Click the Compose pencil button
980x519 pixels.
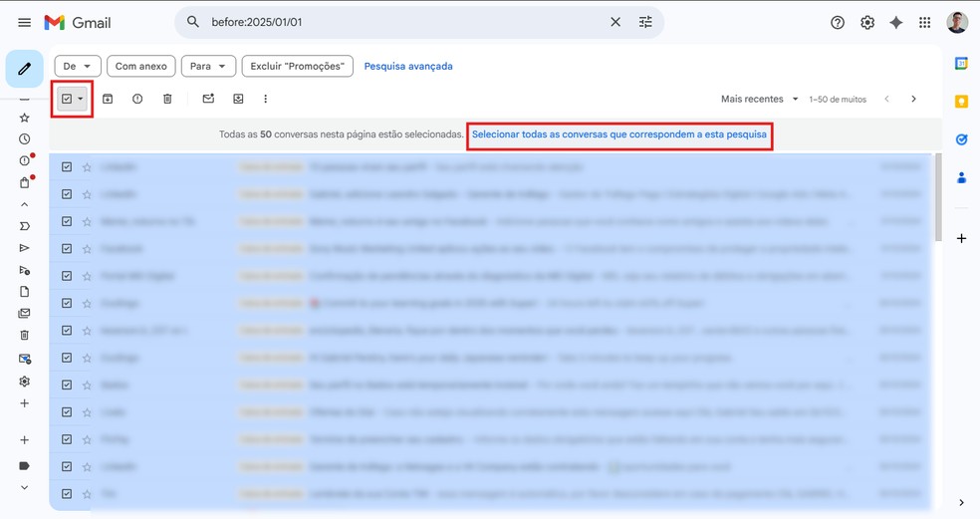point(24,69)
